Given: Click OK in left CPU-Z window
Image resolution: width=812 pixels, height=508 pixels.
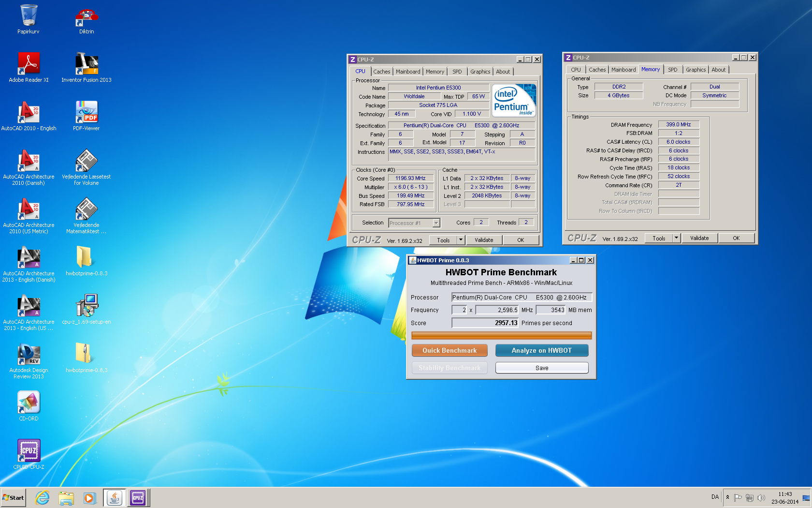Looking at the screenshot, I should tap(521, 240).
